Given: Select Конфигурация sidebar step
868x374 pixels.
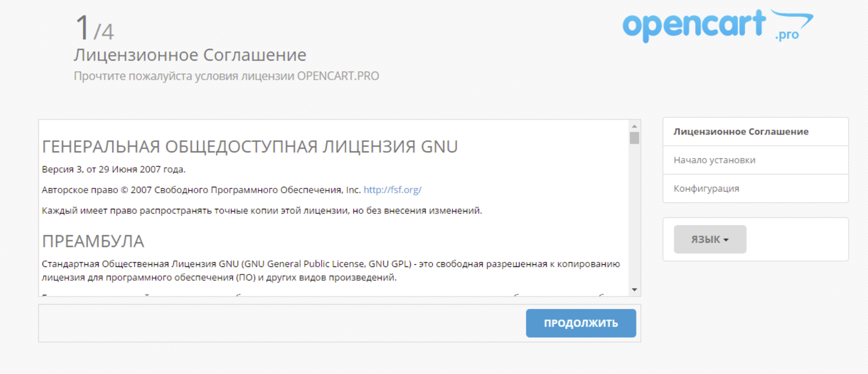Looking at the screenshot, I should [x=755, y=189].
